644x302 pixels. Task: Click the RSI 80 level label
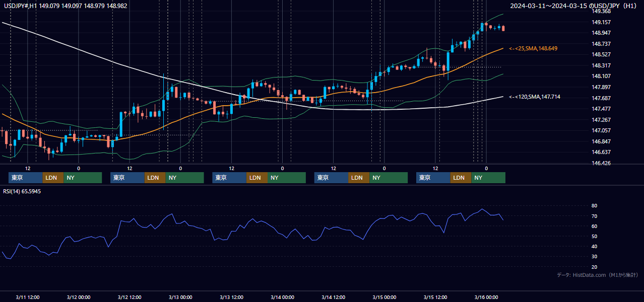[594, 206]
